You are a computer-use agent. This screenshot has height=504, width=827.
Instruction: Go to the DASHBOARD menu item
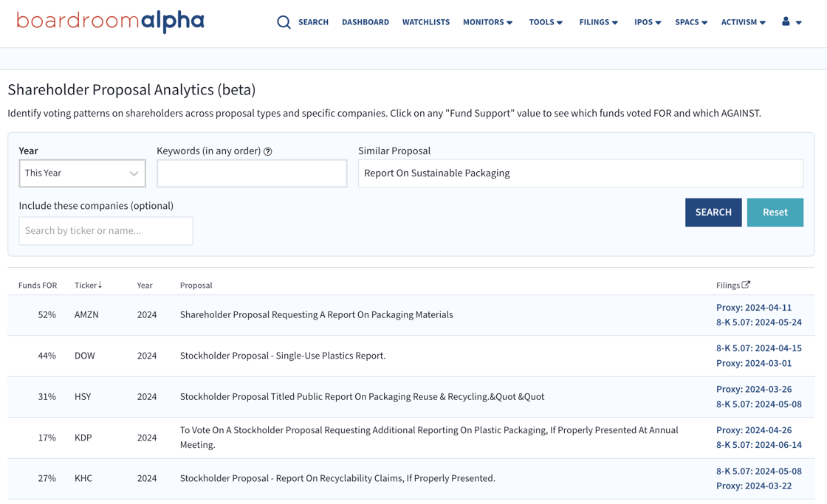point(366,22)
